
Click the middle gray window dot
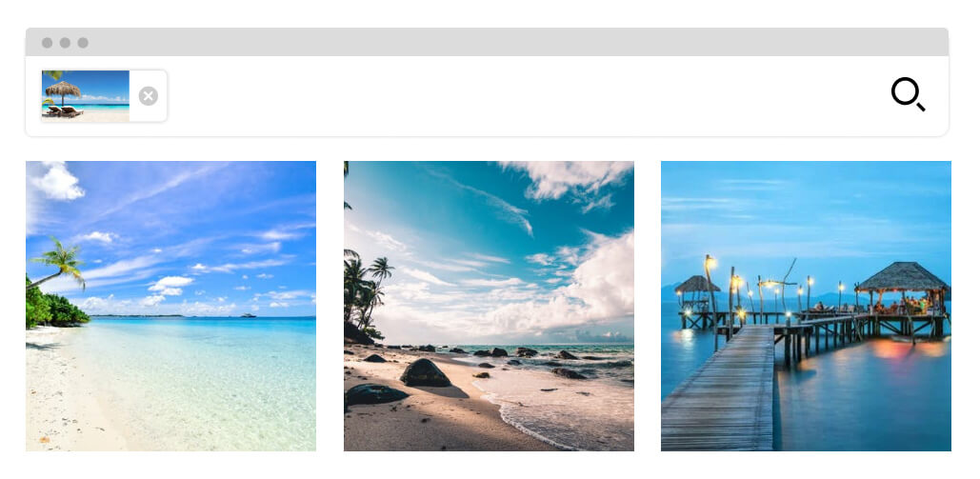(65, 43)
